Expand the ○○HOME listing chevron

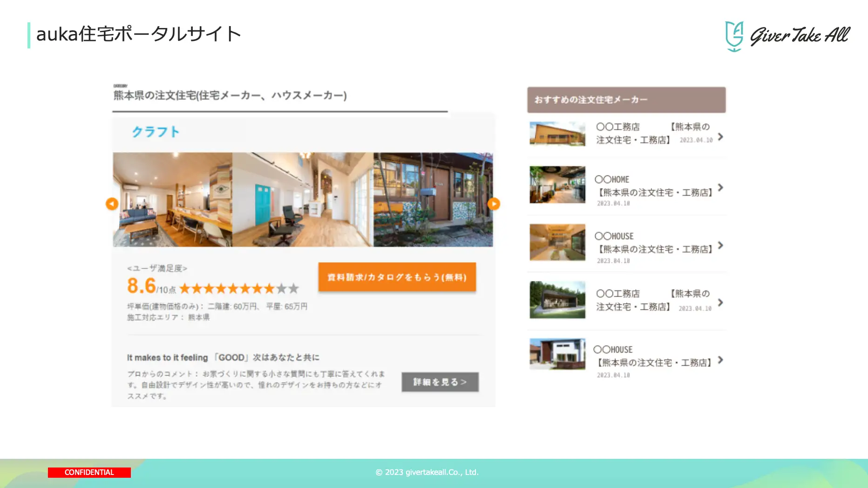(720, 187)
